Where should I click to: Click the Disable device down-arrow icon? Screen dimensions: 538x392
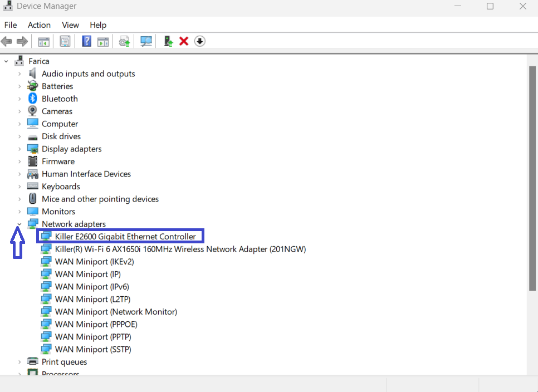(200, 41)
